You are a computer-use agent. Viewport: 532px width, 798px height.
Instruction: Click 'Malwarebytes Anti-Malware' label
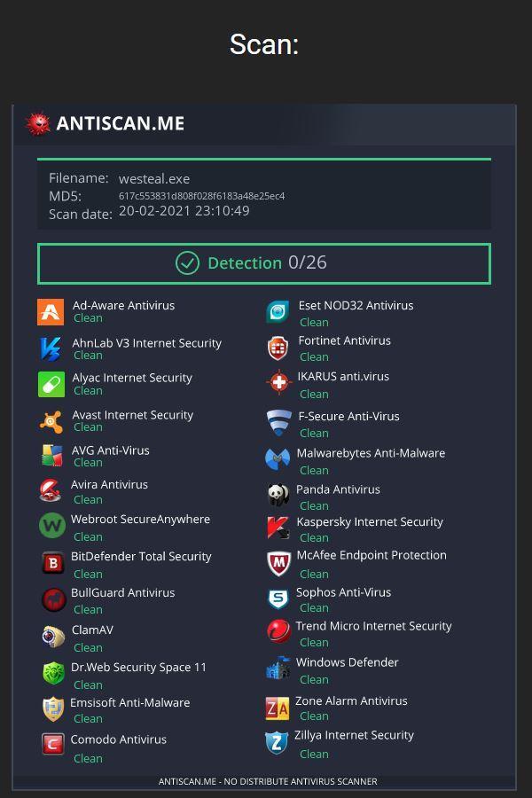(x=372, y=453)
